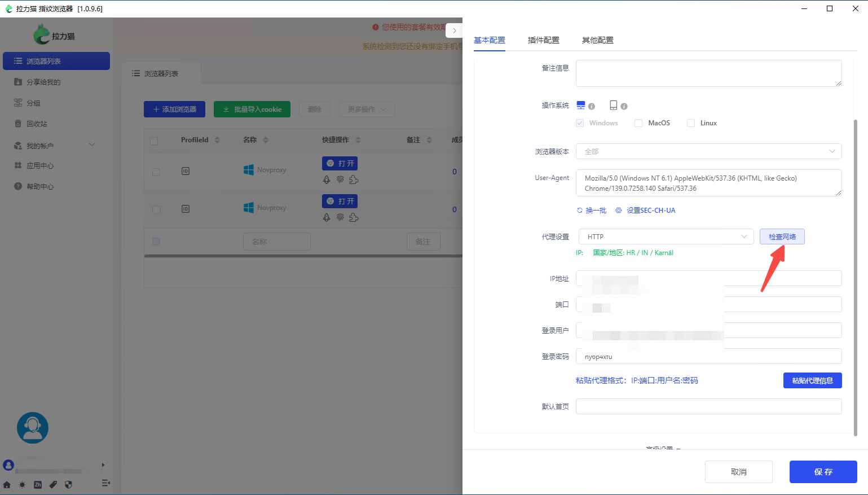868x495 pixels.
Task: Collapse the sidebar with the menu-fold icon
Action: coord(105,483)
